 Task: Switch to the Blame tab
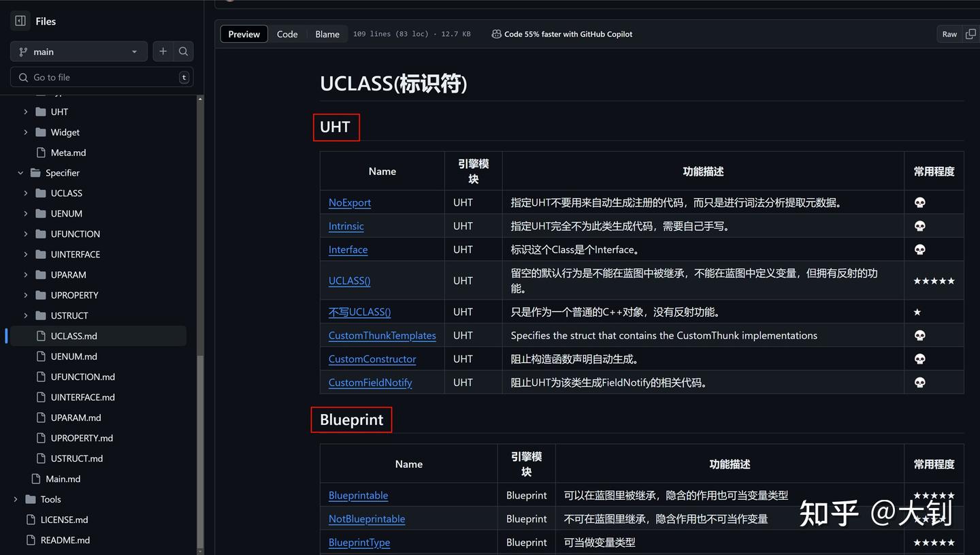pos(327,33)
